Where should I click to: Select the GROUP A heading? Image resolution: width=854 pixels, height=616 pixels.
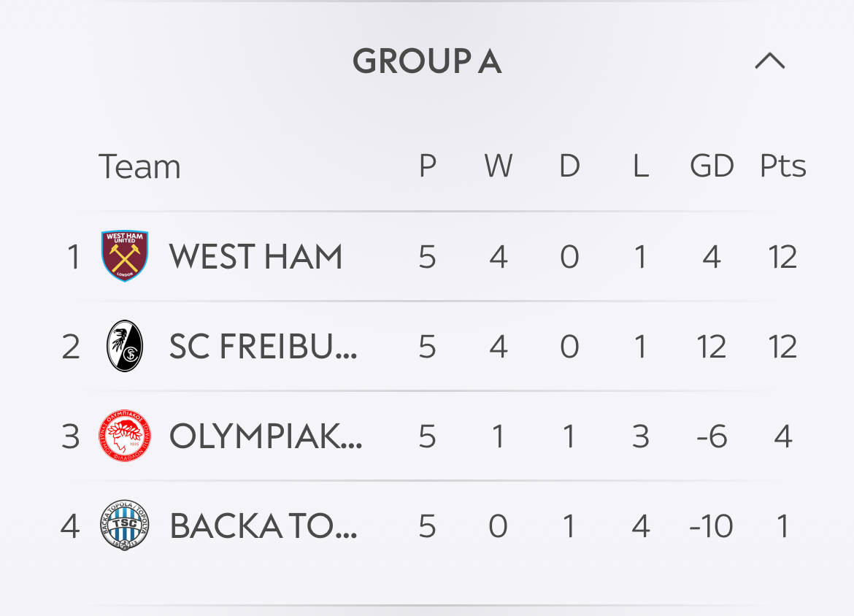[x=427, y=61]
